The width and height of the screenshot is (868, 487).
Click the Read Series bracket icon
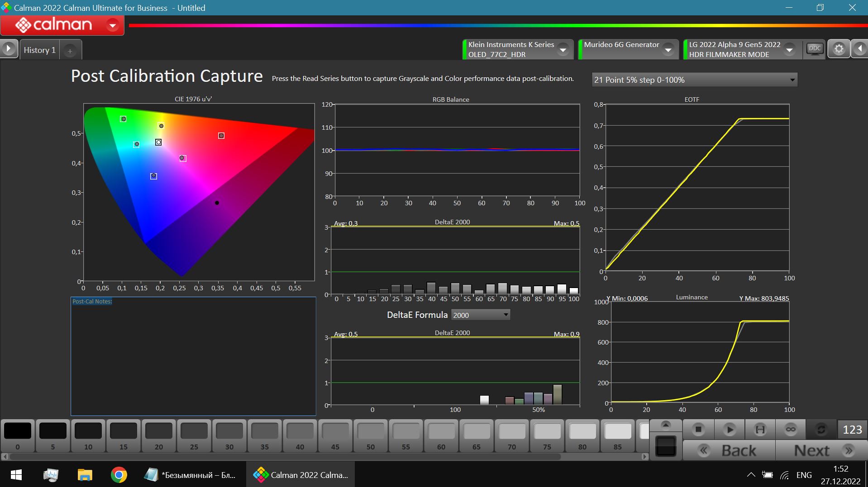point(760,430)
